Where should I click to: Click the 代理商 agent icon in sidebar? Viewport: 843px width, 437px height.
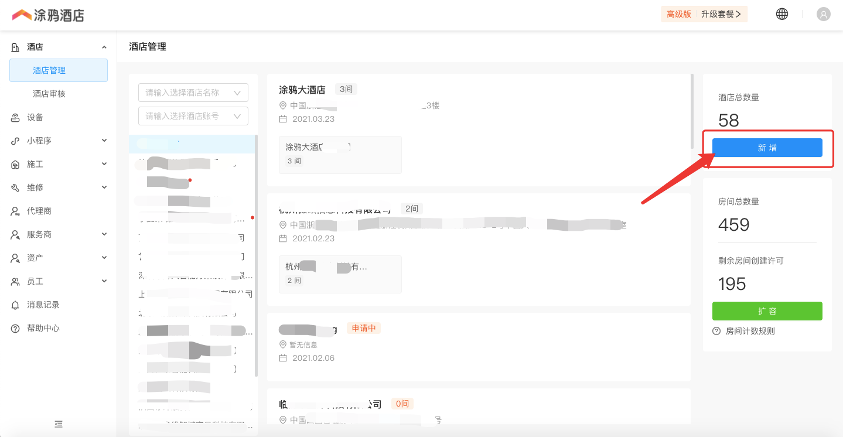point(15,211)
